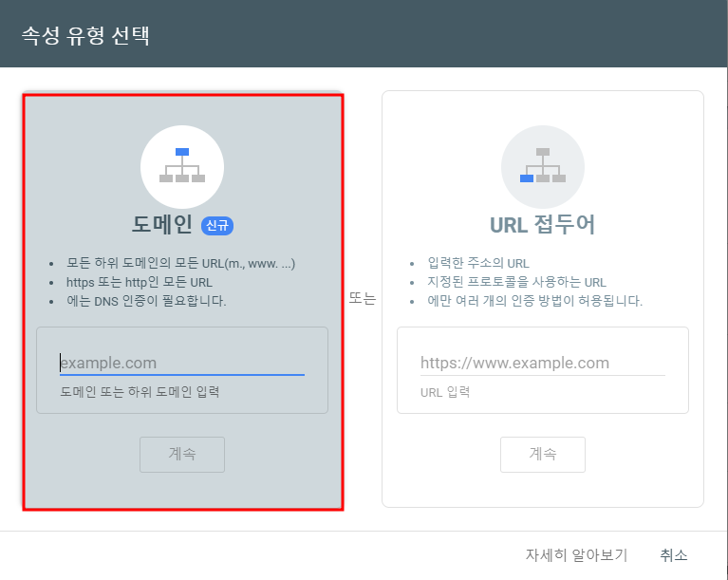Click text 'https 또는 http인 모든 URL'
The height and width of the screenshot is (580, 728).
(x=140, y=282)
